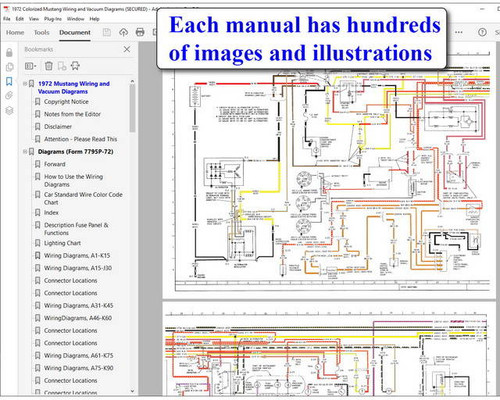500x400 pixels.
Task: Click bookmark icon beside Lighting Chart
Action: pos(38,243)
